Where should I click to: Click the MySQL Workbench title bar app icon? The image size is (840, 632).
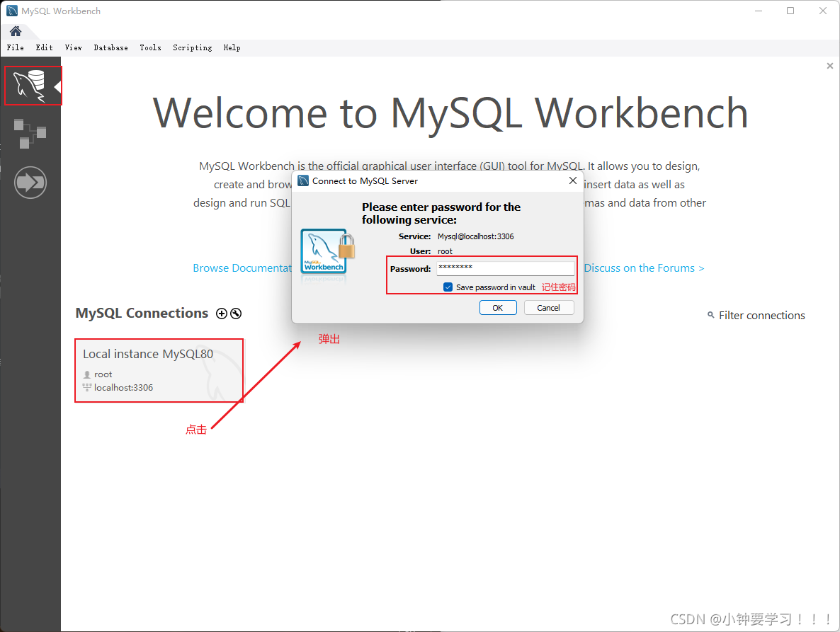[12, 11]
